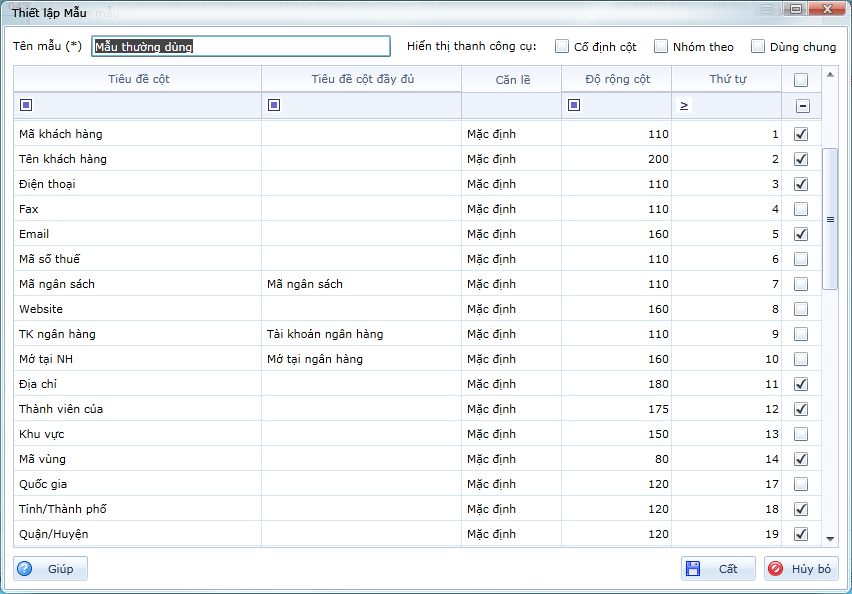Image resolution: width=852 pixels, height=594 pixels.
Task: Check the Dùng chung option
Action: click(758, 46)
